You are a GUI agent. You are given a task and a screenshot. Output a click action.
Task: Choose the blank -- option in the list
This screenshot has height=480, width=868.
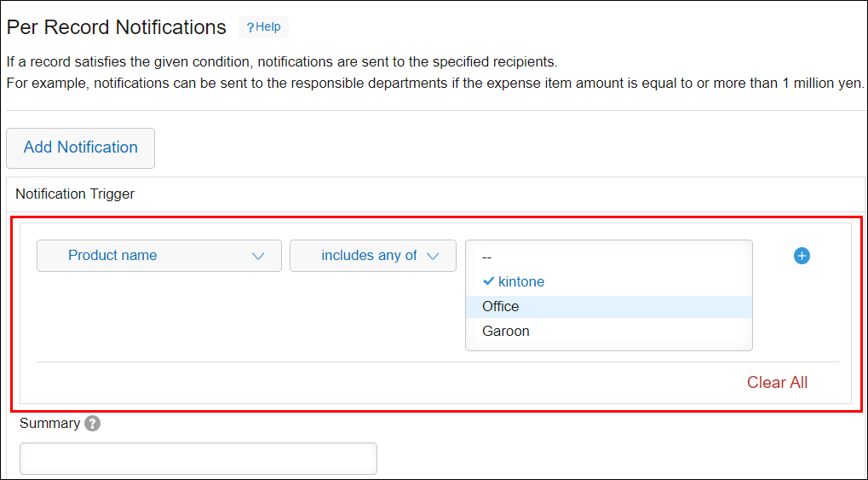pos(487,257)
